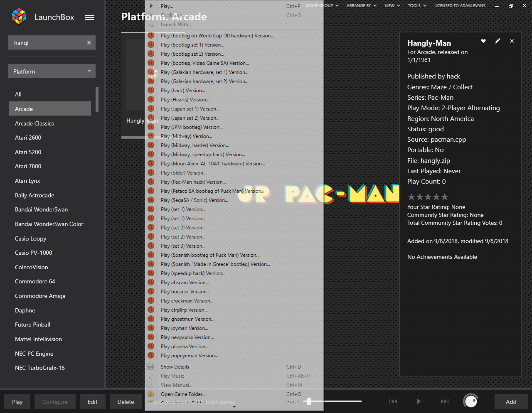Click the sidebar platform list scrollbar
Image resolution: width=532 pixels, height=413 pixels.
click(x=97, y=99)
